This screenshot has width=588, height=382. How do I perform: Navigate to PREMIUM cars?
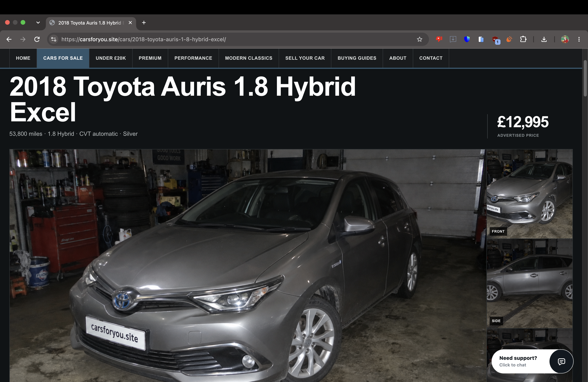(x=150, y=58)
